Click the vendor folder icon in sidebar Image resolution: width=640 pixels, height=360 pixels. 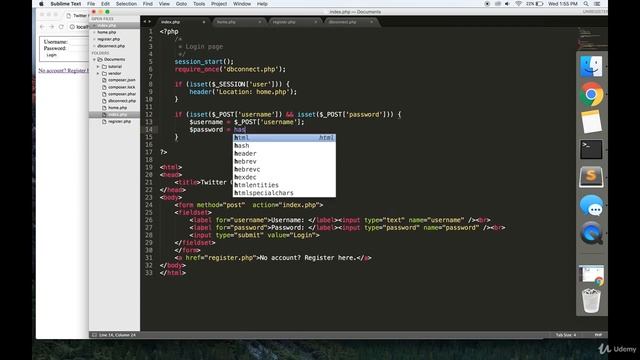point(104,73)
